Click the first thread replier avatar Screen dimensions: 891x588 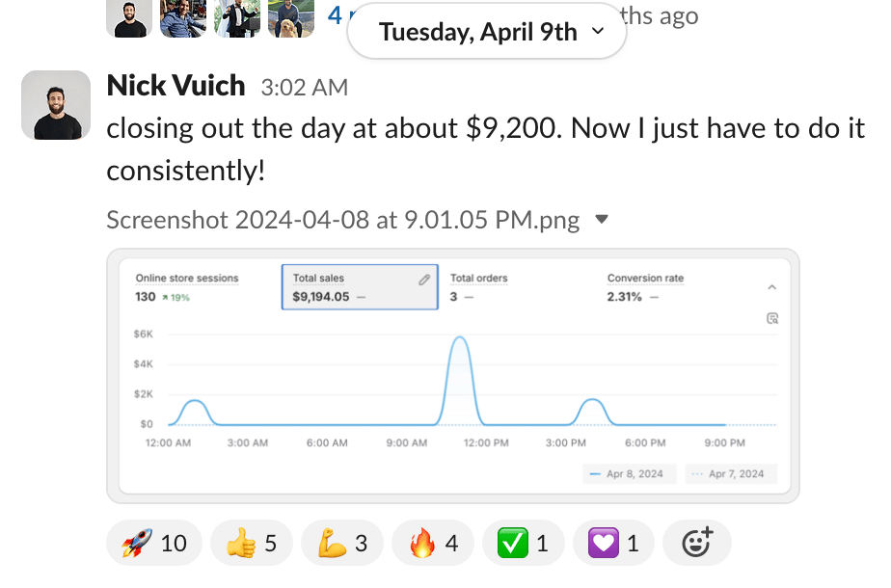(129, 17)
